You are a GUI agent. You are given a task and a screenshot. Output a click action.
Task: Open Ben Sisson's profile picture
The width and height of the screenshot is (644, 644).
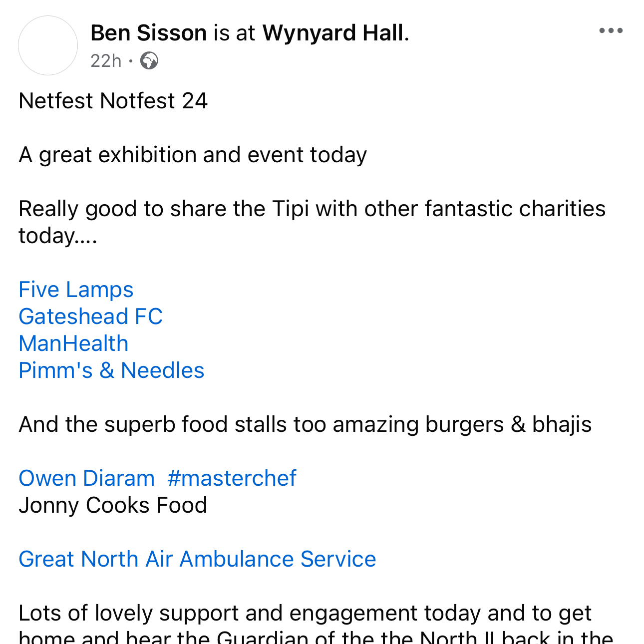click(x=48, y=45)
